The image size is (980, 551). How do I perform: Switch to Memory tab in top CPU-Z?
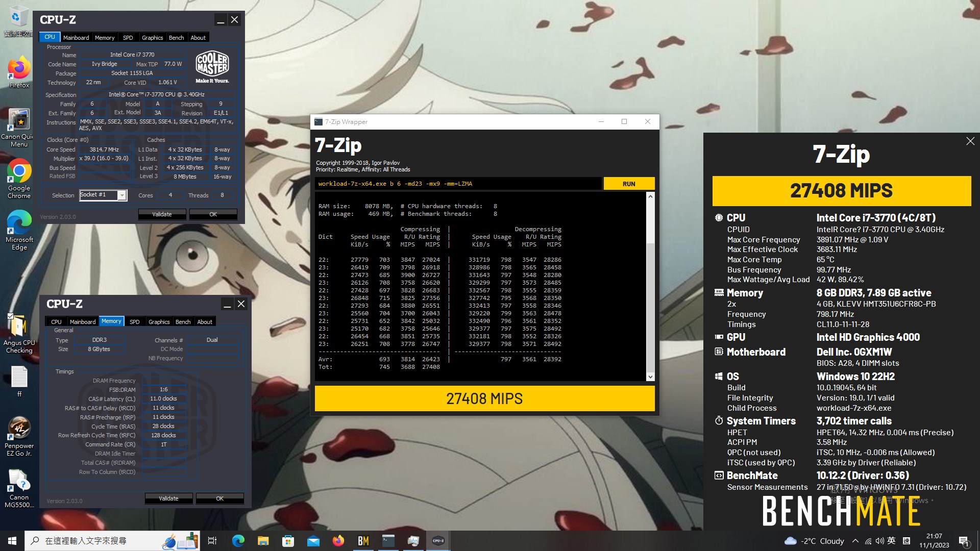[x=105, y=38]
